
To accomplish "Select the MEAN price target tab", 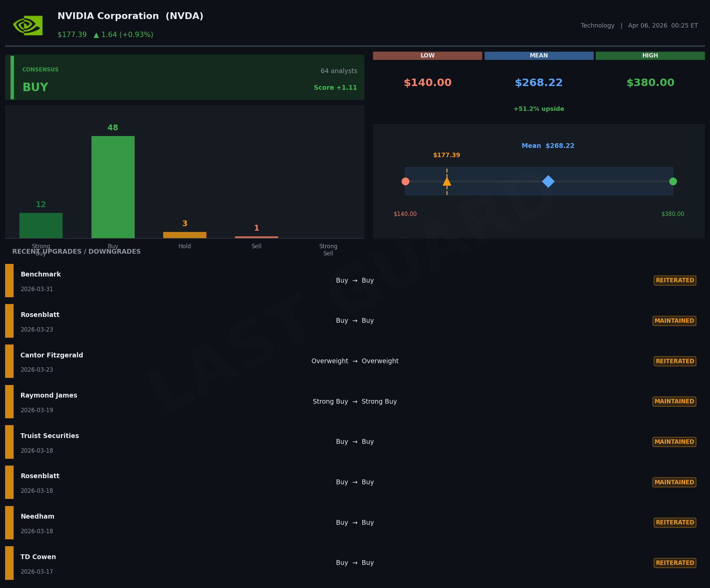I will [x=539, y=55].
